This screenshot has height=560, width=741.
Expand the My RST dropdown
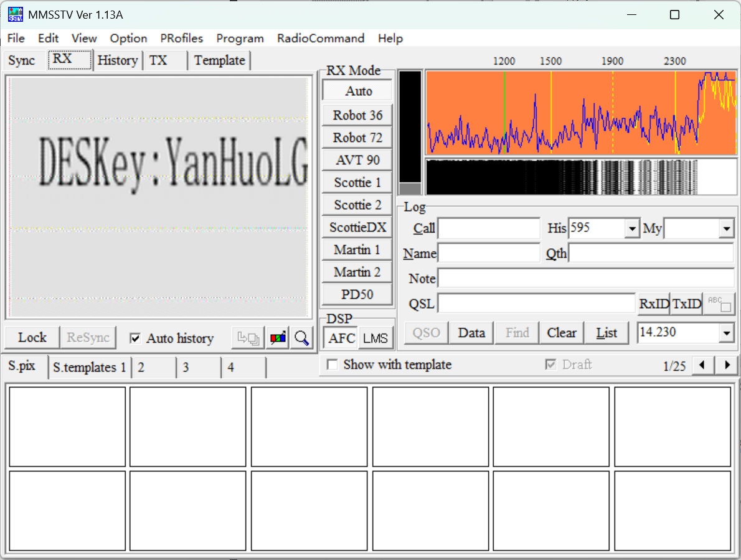pos(727,229)
